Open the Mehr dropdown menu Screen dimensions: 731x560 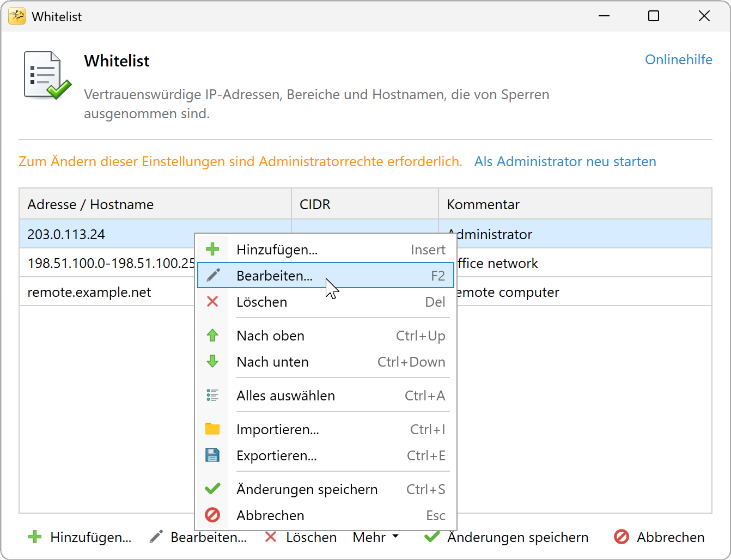(376, 537)
